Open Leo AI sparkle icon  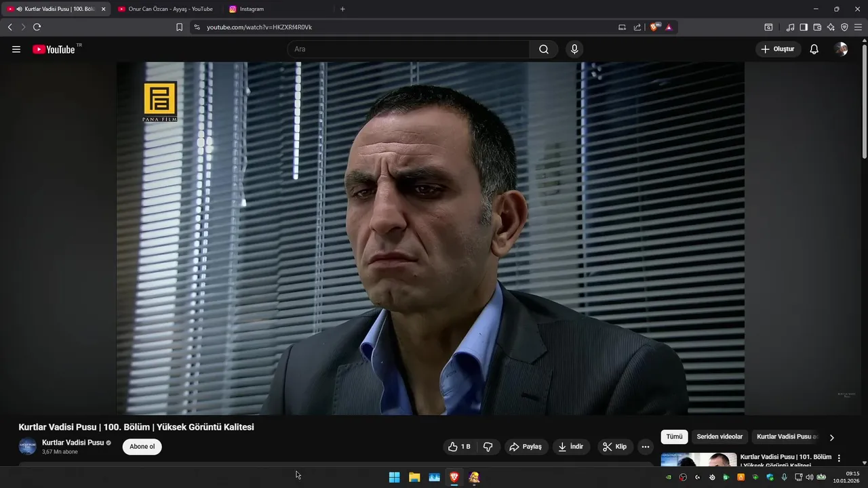(831, 27)
